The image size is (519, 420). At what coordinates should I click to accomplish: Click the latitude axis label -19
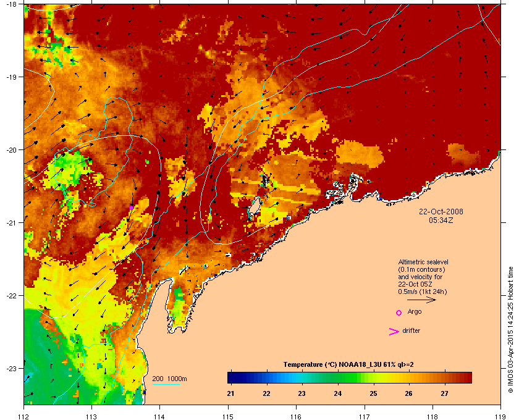[x=12, y=77]
